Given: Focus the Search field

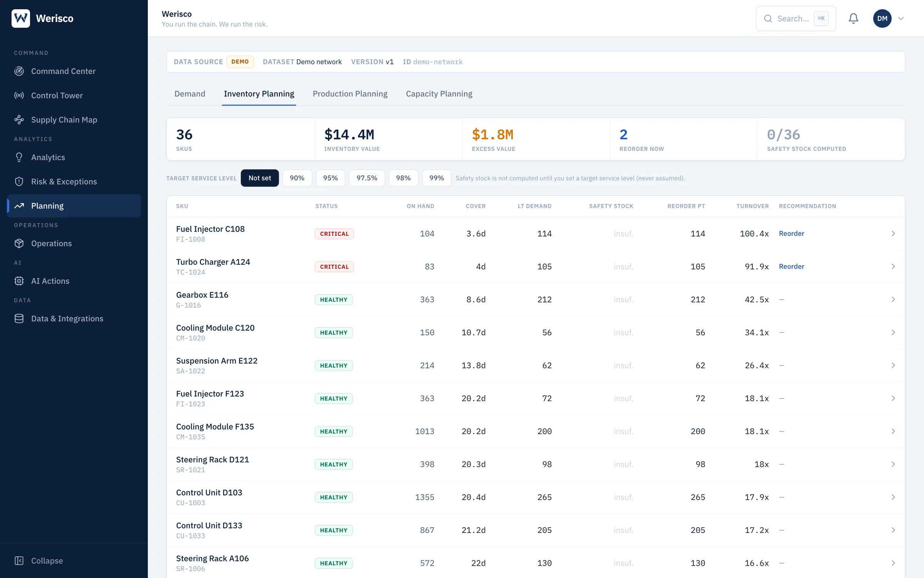Looking at the screenshot, I should (x=796, y=18).
